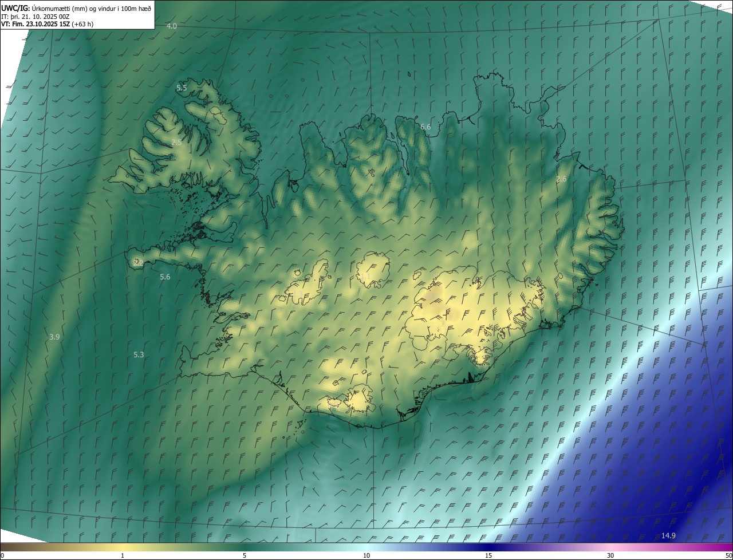The height and width of the screenshot is (560, 733).
Task: Click the 4.0 value label on the map
Action: pyautogui.click(x=172, y=26)
